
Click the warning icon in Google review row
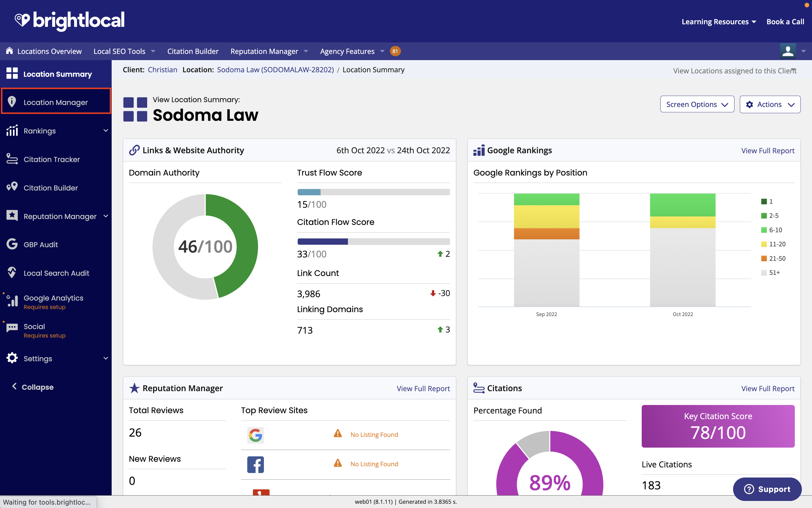coord(337,433)
